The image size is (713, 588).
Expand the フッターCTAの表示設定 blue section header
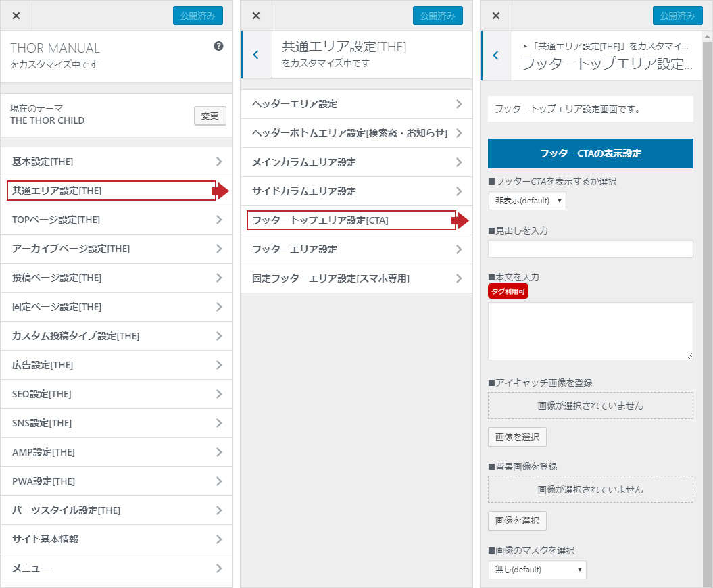click(590, 153)
